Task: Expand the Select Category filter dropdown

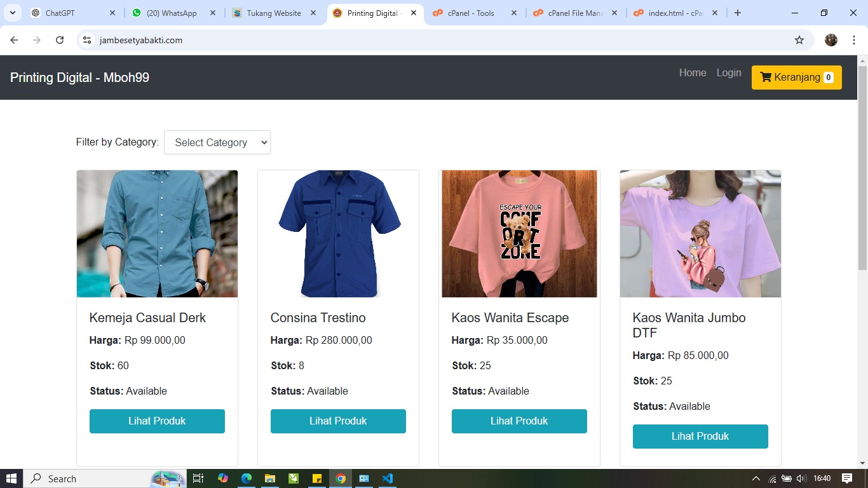Action: pyautogui.click(x=217, y=142)
